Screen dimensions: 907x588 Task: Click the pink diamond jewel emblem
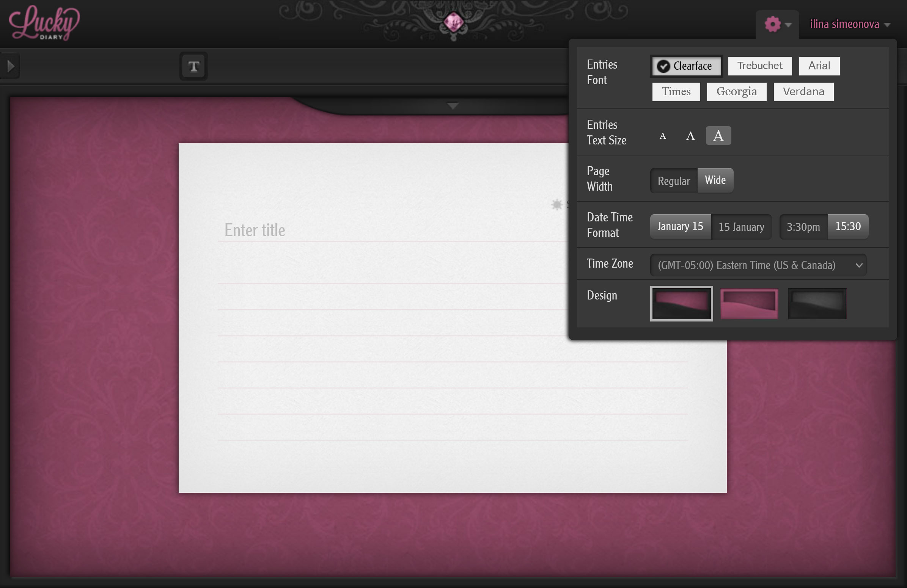[x=454, y=22]
